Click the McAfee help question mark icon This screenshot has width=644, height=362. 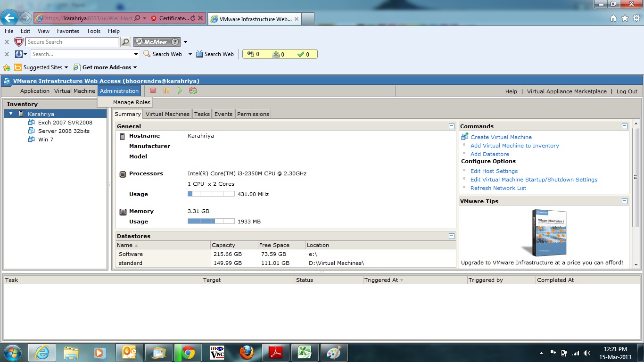click(175, 42)
